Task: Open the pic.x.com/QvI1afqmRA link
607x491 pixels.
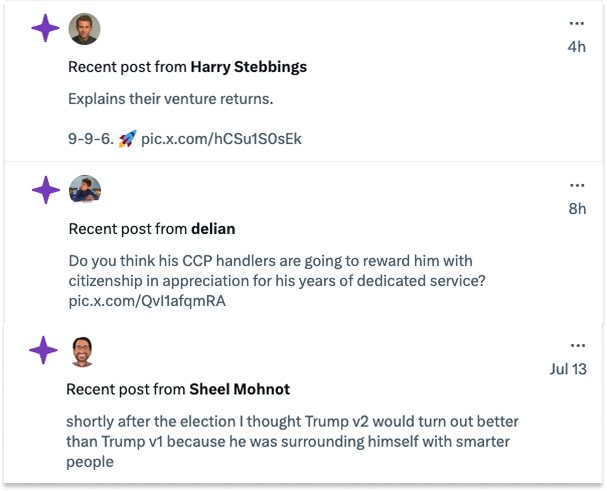Action: [x=147, y=301]
